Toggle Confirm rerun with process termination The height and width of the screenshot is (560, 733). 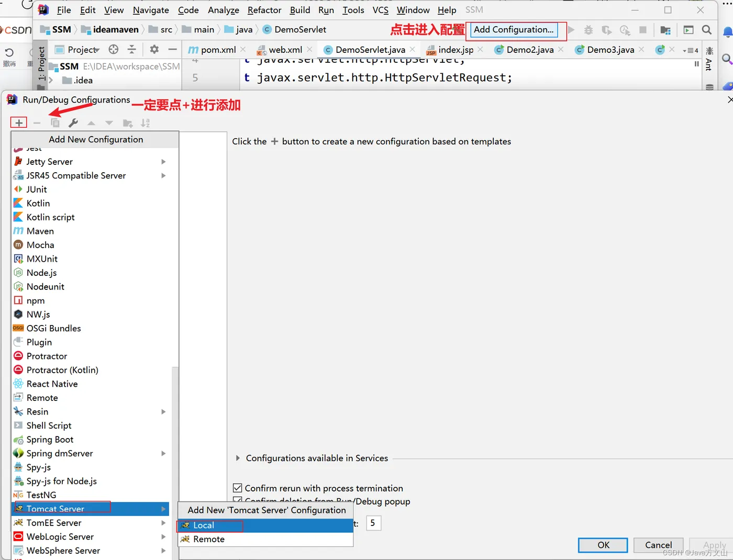pos(237,488)
